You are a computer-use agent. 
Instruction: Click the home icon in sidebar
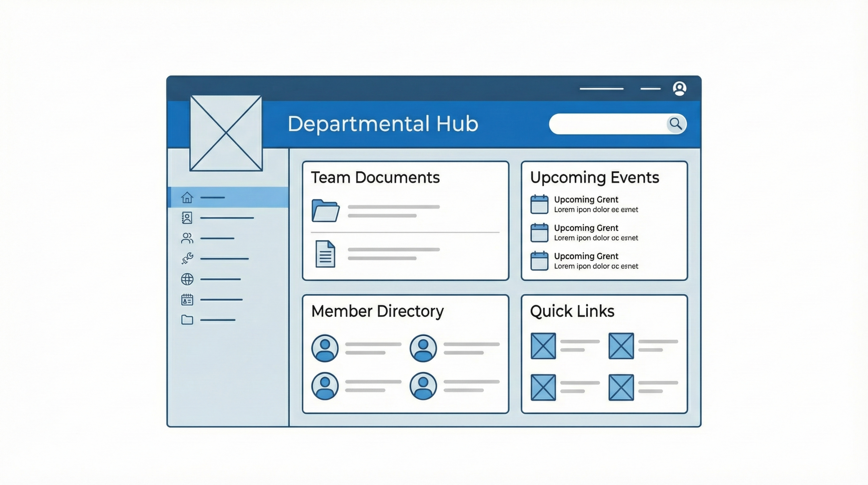pos(187,197)
